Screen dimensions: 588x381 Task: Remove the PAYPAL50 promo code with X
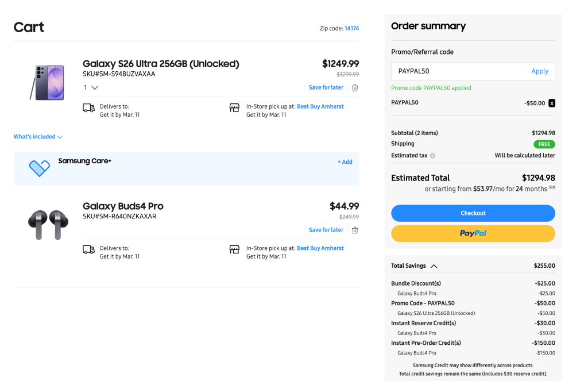click(552, 103)
